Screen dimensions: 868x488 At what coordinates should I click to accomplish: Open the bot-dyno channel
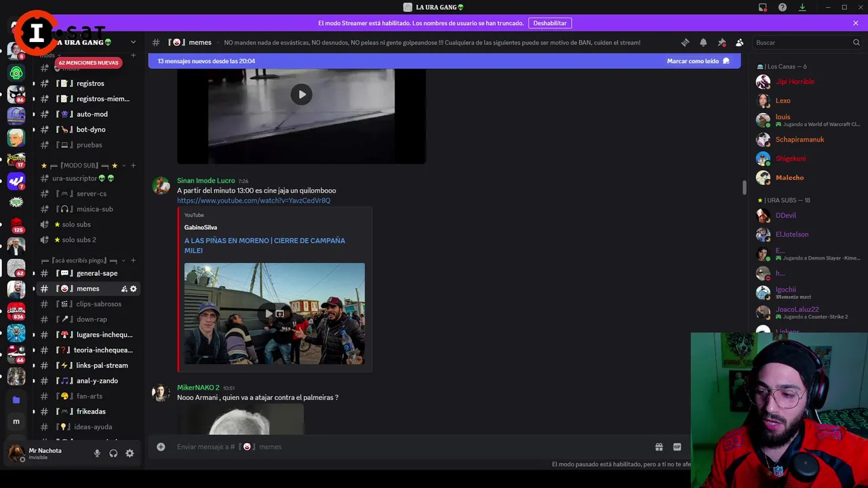(88, 129)
